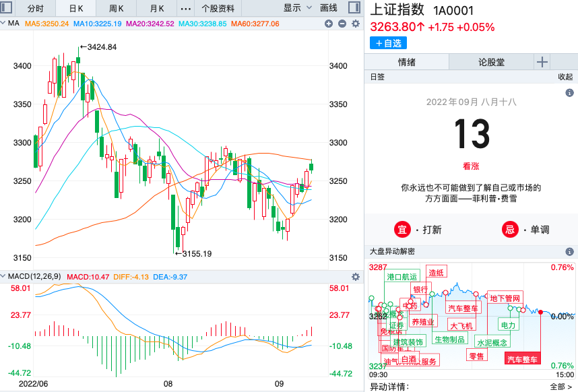Click the three-dots more periods icon
Image resolution: width=578 pixels, height=392 pixels.
coord(186,9)
